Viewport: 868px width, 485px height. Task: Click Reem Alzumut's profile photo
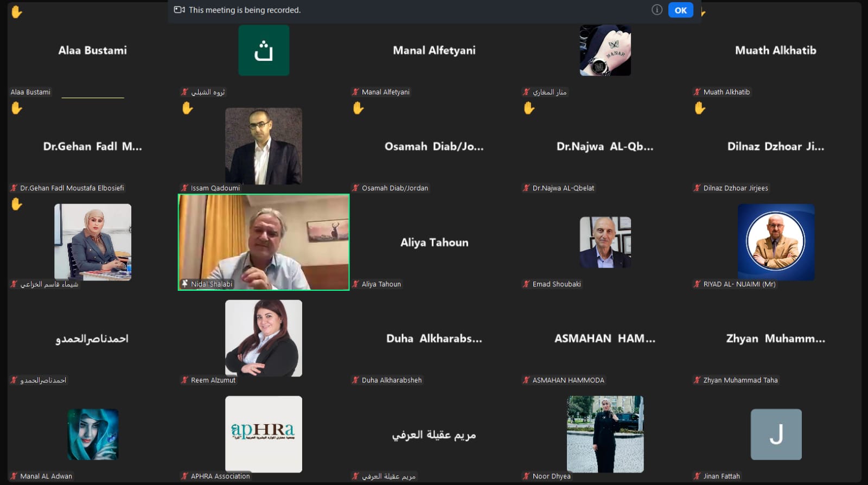(264, 338)
